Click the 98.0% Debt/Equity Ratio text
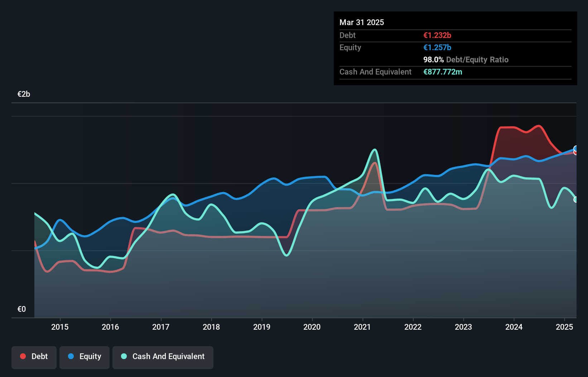 coord(433,60)
